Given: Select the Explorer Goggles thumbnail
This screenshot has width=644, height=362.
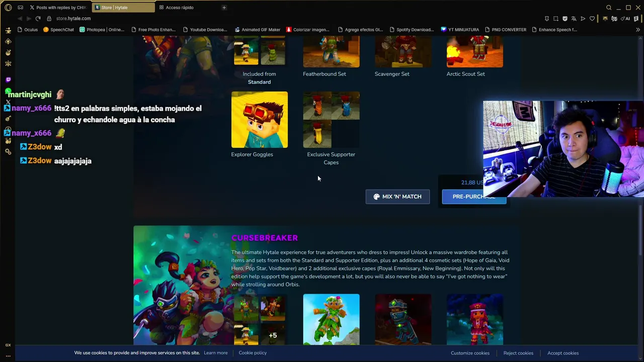Looking at the screenshot, I should pos(260,120).
